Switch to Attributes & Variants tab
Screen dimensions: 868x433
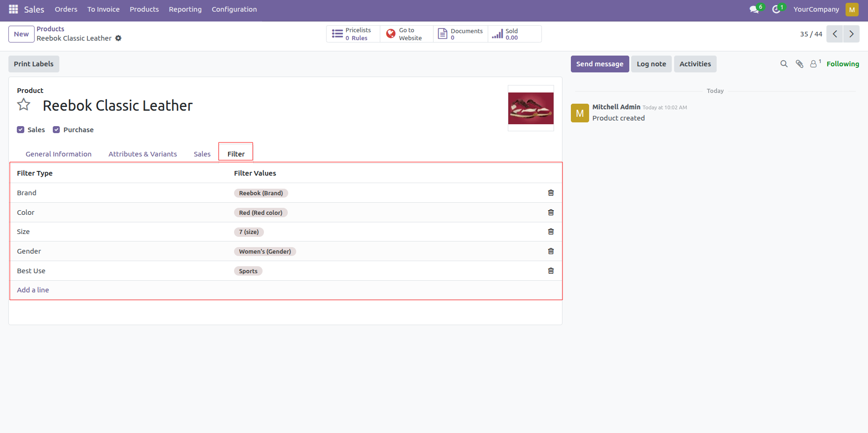tap(143, 154)
